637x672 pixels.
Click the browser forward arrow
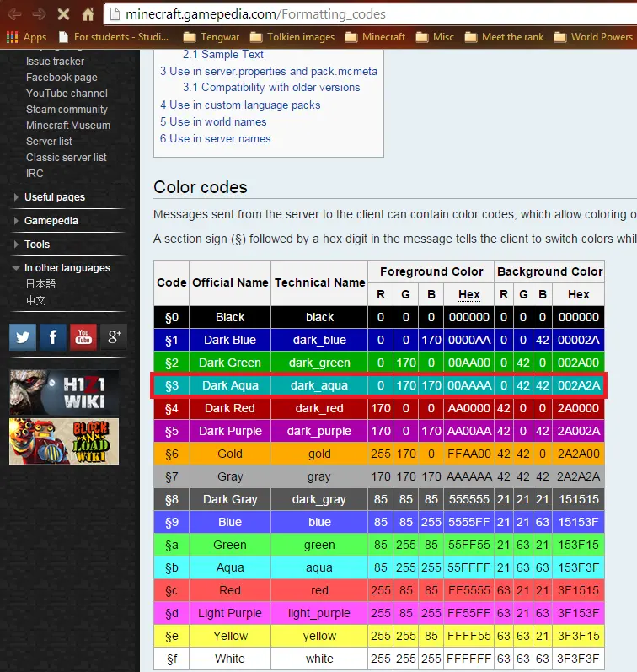(x=39, y=14)
